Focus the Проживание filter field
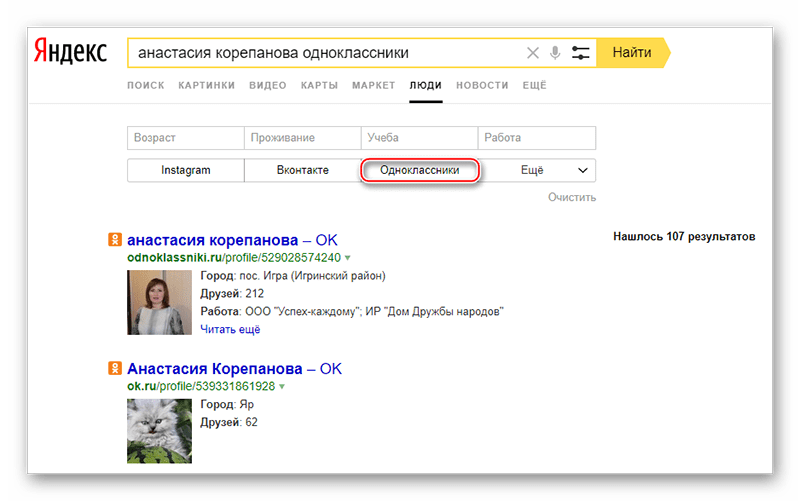Screen dimensions: 800x501 click(x=303, y=138)
